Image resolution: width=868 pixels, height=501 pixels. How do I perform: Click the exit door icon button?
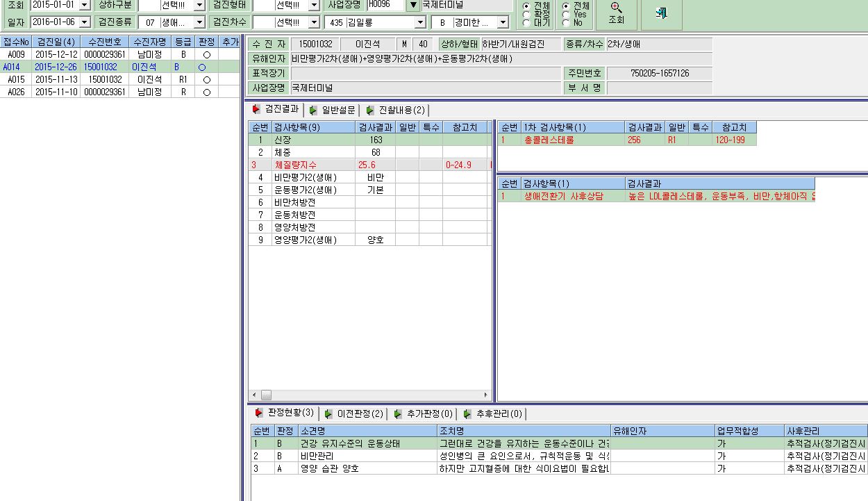661,14
